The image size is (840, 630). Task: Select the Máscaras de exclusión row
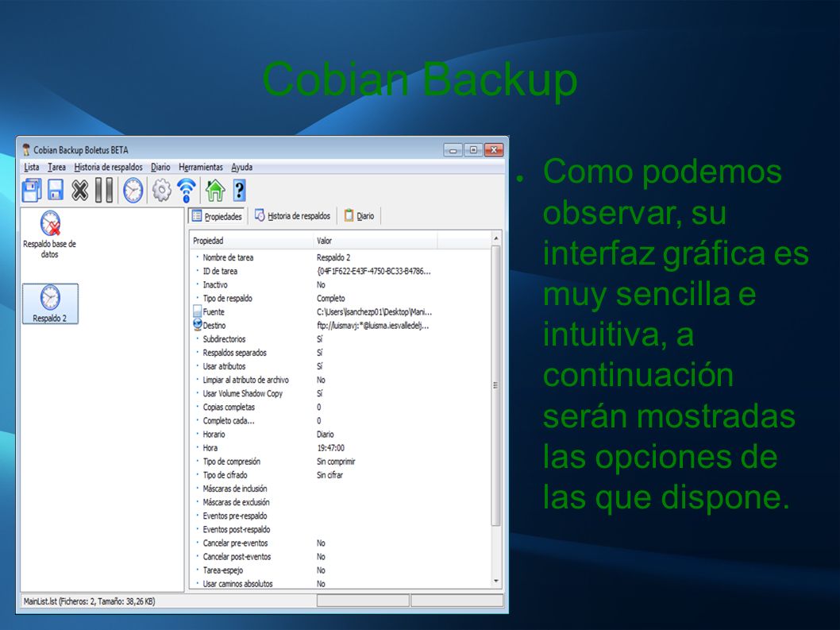tap(340, 502)
